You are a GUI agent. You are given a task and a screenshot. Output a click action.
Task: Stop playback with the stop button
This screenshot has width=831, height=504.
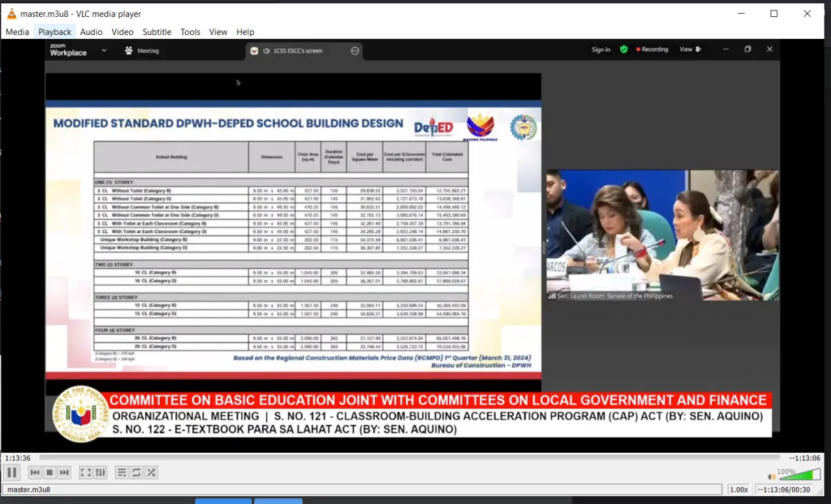(49, 473)
